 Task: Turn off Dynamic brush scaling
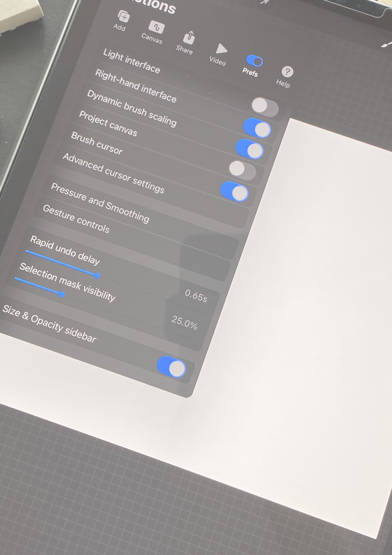coord(249,149)
